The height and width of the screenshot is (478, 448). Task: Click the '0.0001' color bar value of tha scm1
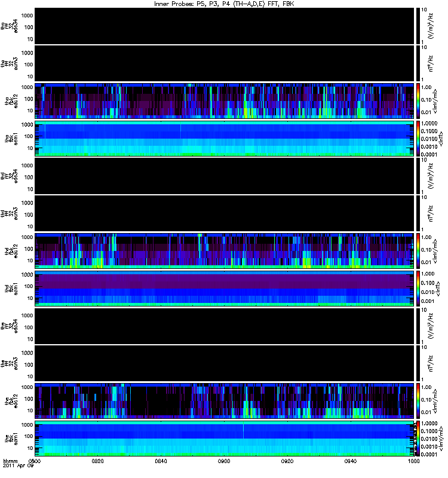[x=429, y=154]
